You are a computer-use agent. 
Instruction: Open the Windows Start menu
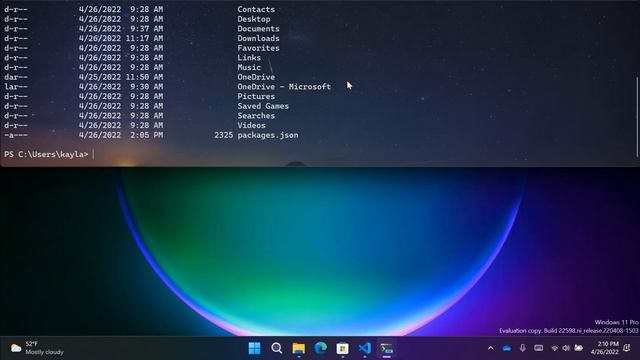254,348
